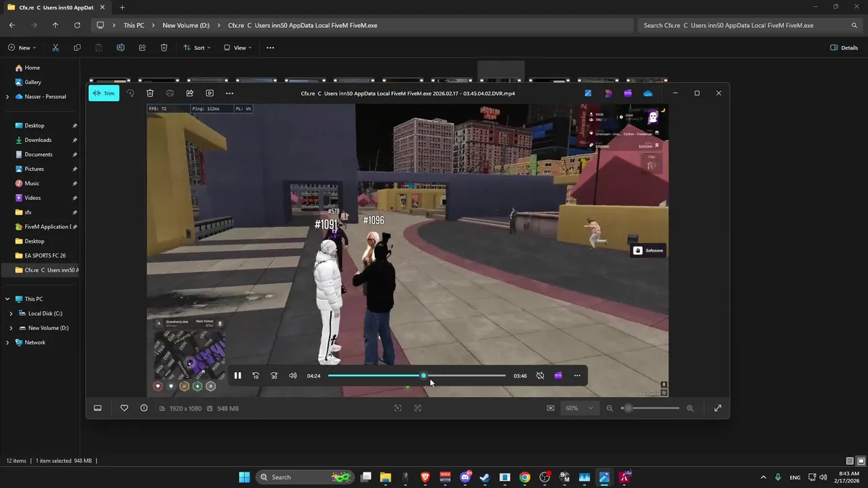Screen dimensions: 868x488
Task: Delete the video with the trash icon in viewer
Action: 150,94
